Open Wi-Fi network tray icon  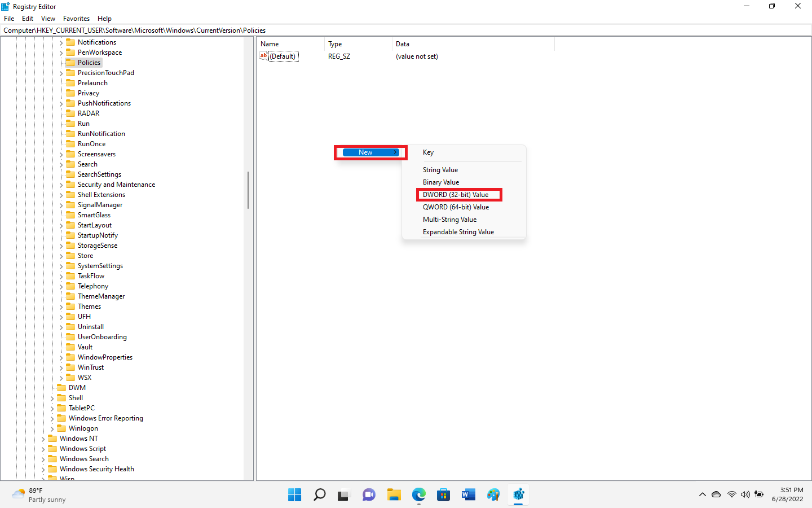click(x=731, y=494)
